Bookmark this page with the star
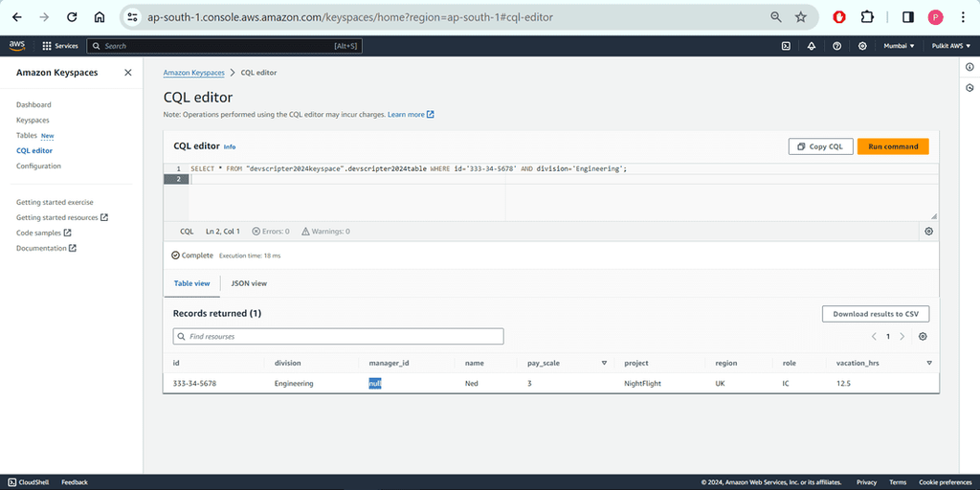Image resolution: width=980 pixels, height=490 pixels. click(x=801, y=17)
